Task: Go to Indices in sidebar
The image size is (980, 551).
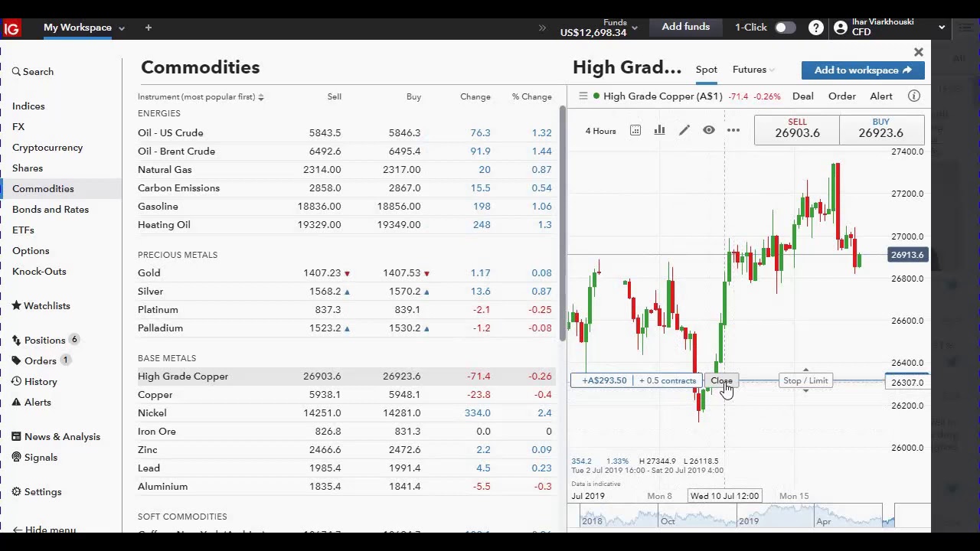Action: point(28,106)
